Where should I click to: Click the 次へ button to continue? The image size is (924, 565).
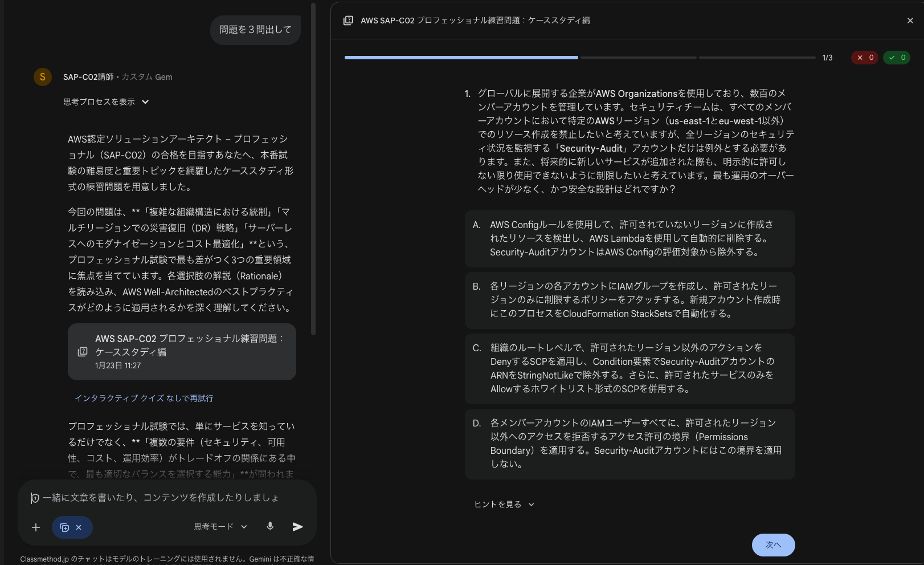click(x=773, y=545)
